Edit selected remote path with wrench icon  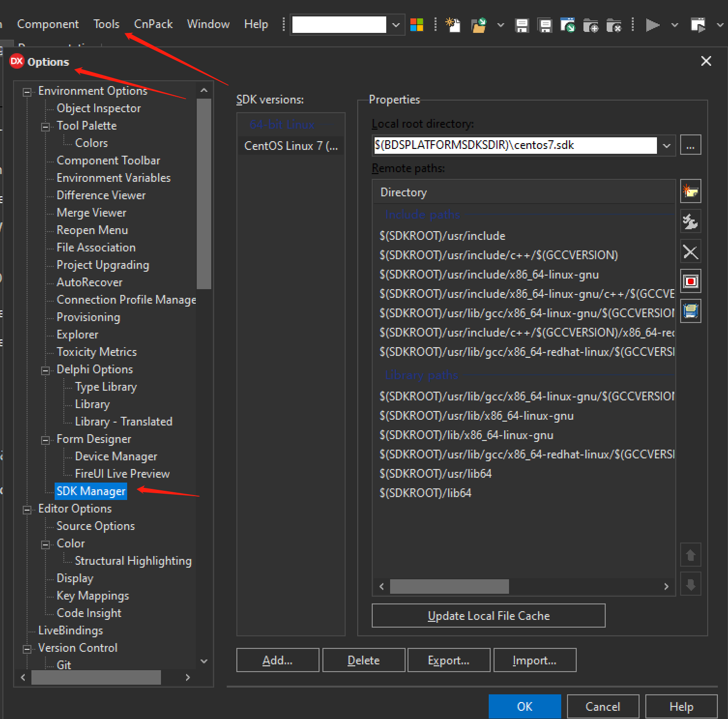click(x=690, y=221)
